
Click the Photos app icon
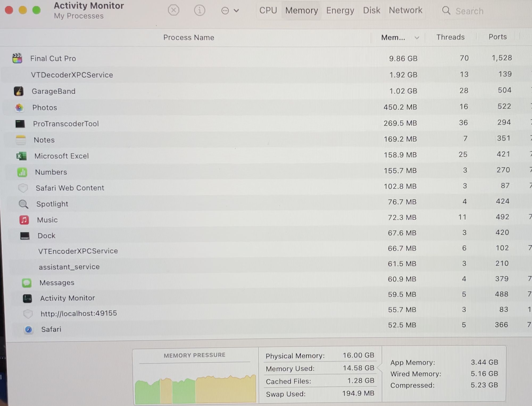[19, 108]
